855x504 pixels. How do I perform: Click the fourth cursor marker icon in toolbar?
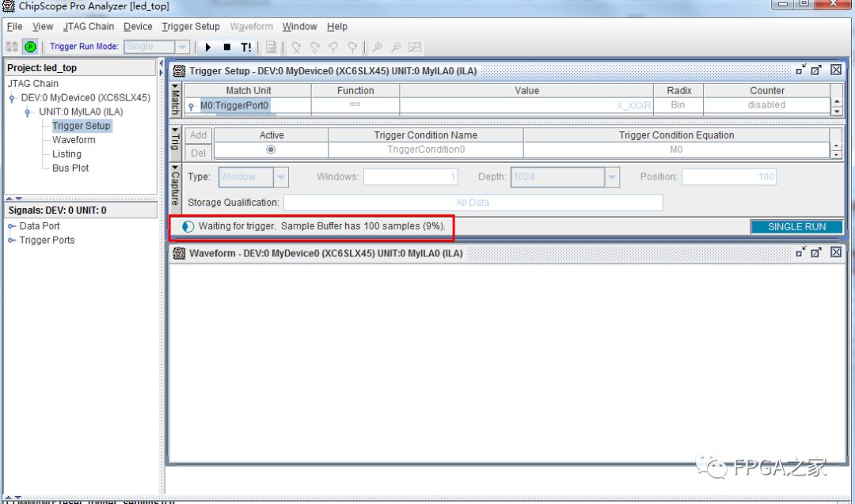(352, 47)
